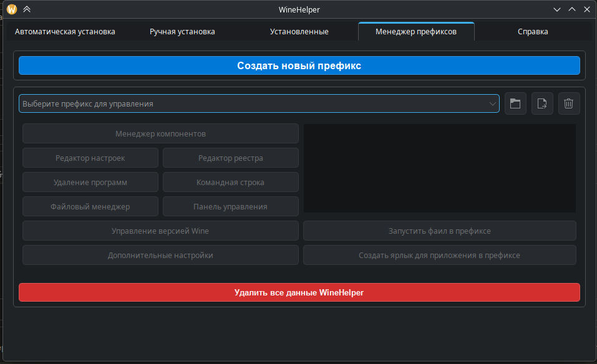
Task: Expand the prefix selection dropdown arrow
Action: click(492, 104)
